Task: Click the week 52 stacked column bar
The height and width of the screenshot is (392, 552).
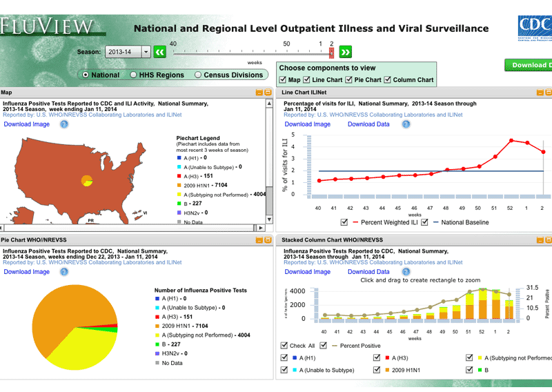Action: coord(482,304)
